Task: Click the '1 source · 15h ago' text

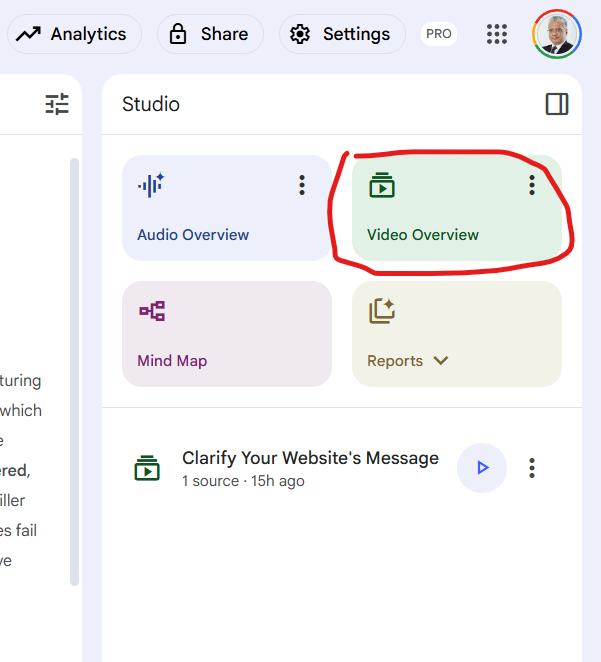Action: (x=243, y=481)
